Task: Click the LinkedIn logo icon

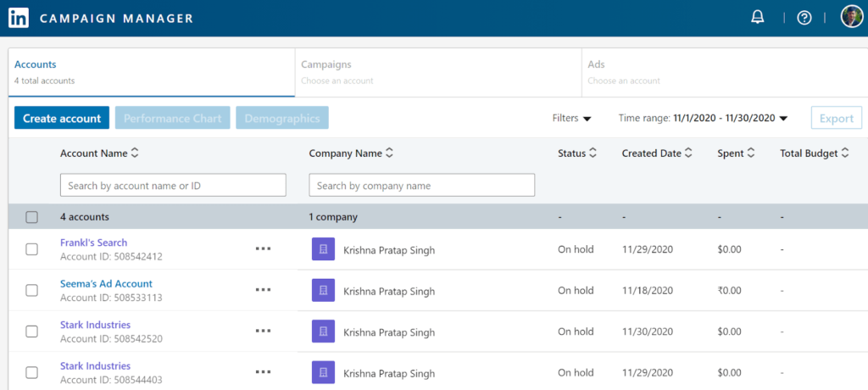Action: pos(19,19)
